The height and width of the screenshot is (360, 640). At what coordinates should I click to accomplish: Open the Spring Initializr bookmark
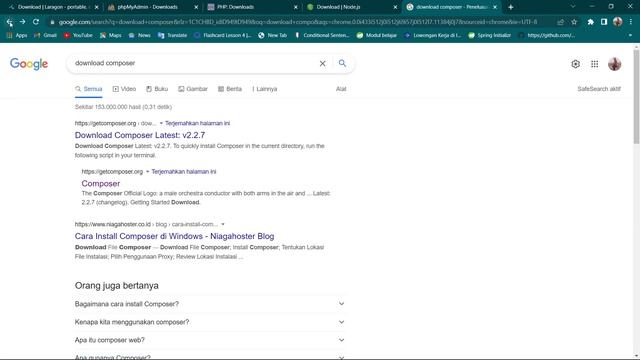489,36
